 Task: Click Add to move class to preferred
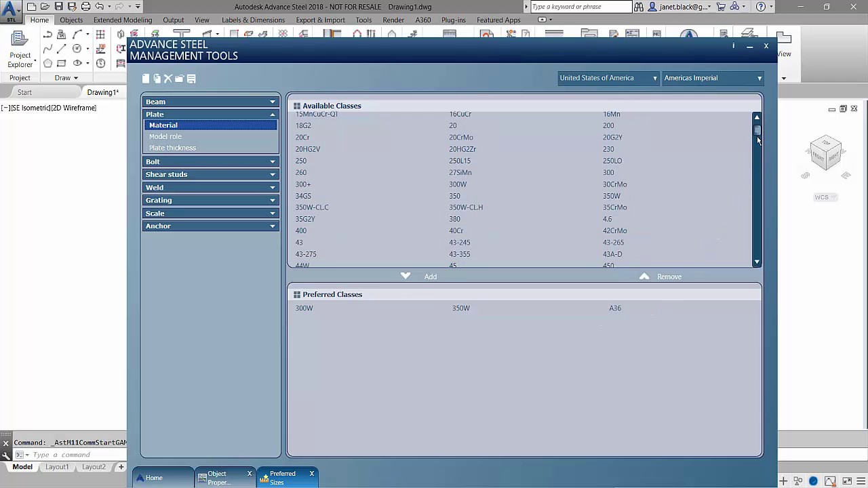(x=420, y=277)
